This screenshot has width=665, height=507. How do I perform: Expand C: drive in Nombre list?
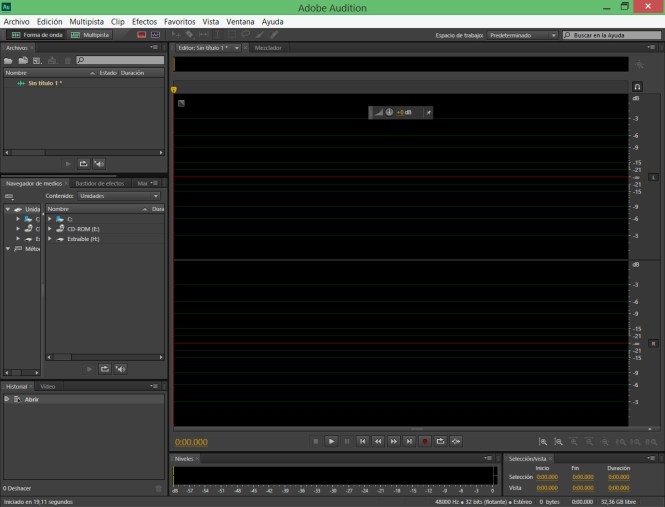(x=50, y=219)
